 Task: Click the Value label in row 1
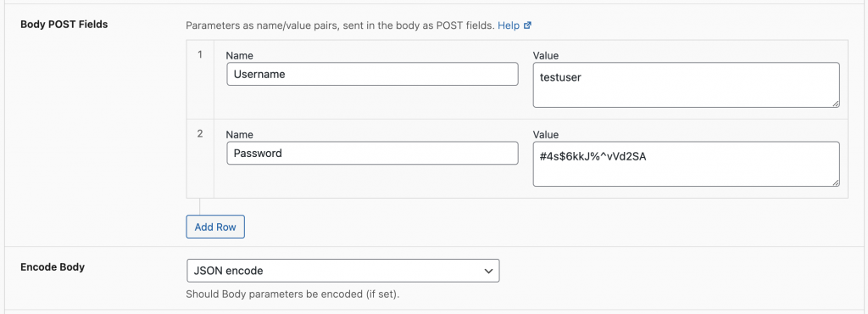545,55
